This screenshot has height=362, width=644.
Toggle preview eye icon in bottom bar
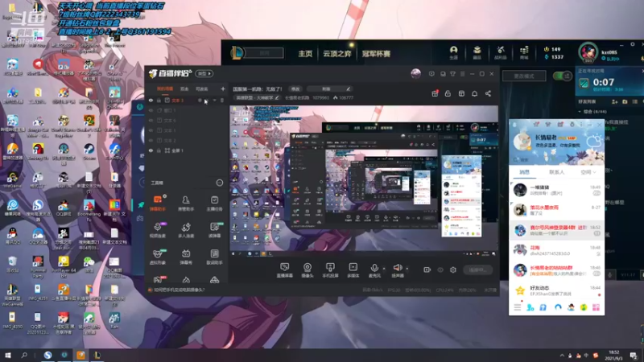(x=440, y=269)
